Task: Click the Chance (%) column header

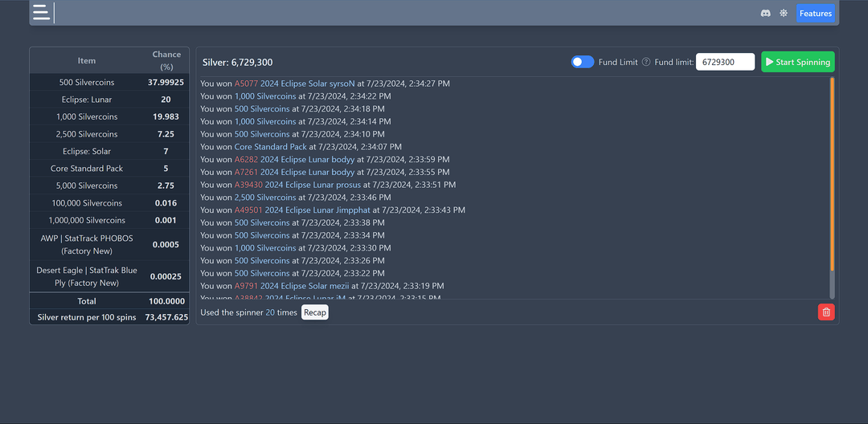Action: point(166,60)
